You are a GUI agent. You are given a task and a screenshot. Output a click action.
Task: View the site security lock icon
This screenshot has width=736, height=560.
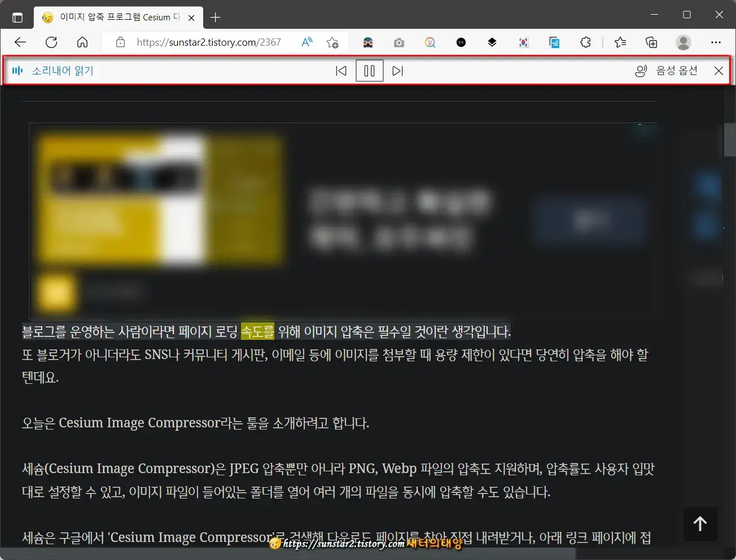120,42
